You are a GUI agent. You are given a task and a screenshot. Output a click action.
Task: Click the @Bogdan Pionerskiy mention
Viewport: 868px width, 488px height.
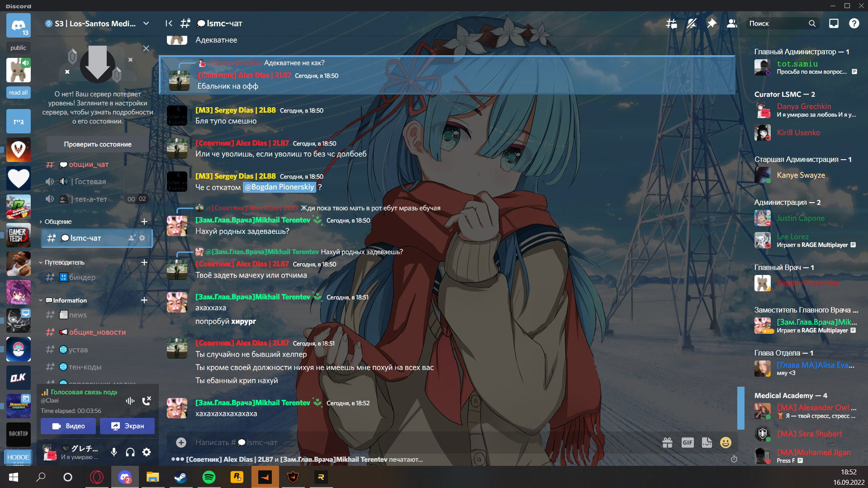tap(279, 187)
